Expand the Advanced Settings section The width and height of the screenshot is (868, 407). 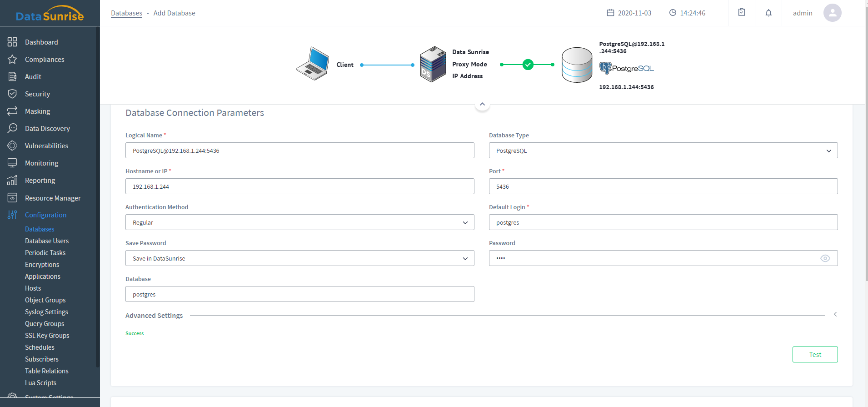pyautogui.click(x=835, y=315)
